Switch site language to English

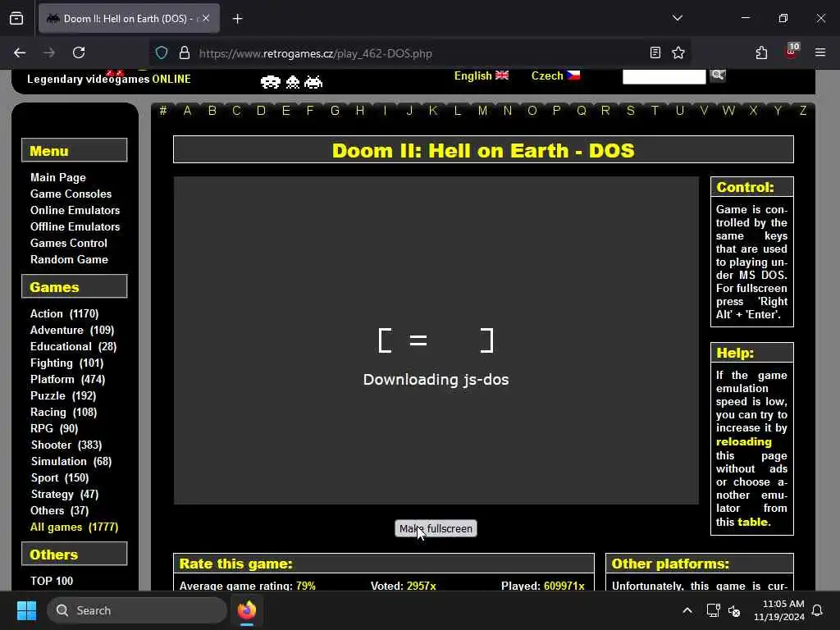click(481, 75)
